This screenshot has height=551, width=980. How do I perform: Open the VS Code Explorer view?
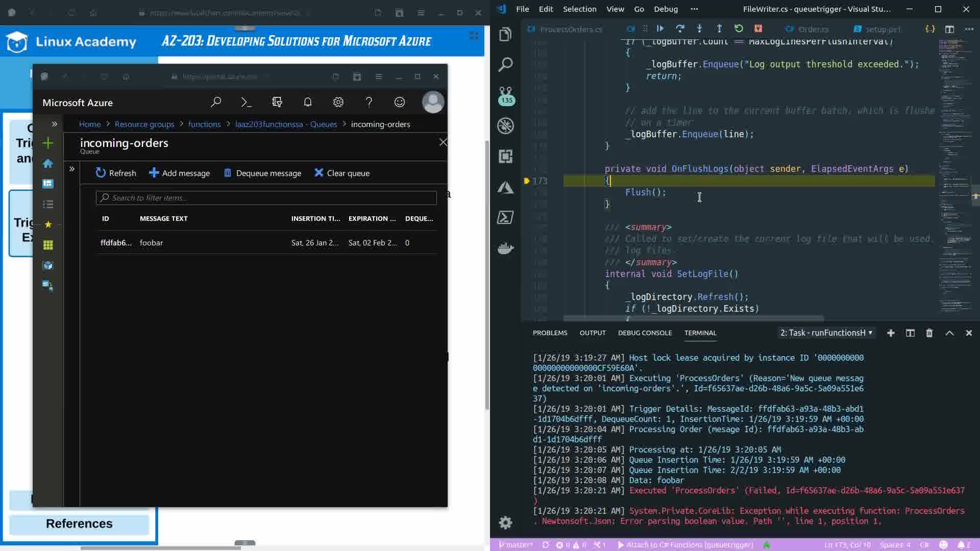coord(505,34)
